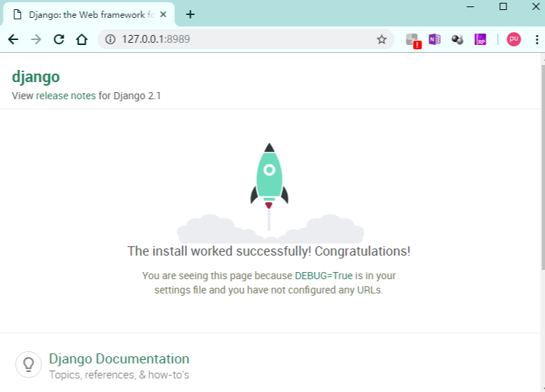Click the DEBUG=True link

click(x=324, y=276)
